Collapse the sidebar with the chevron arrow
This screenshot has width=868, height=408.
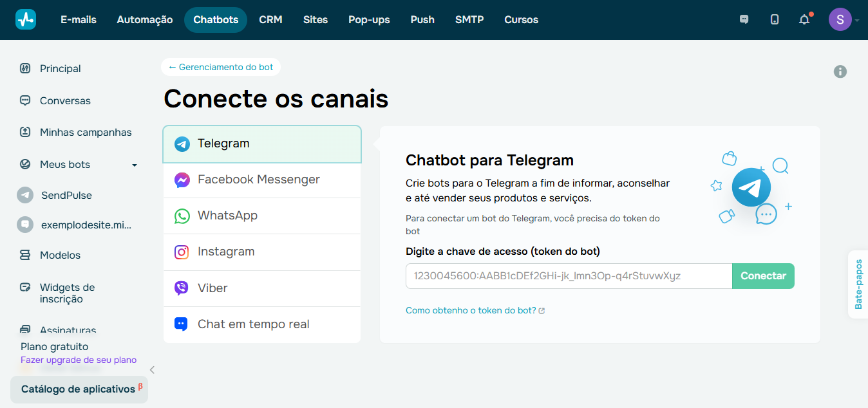tap(152, 369)
